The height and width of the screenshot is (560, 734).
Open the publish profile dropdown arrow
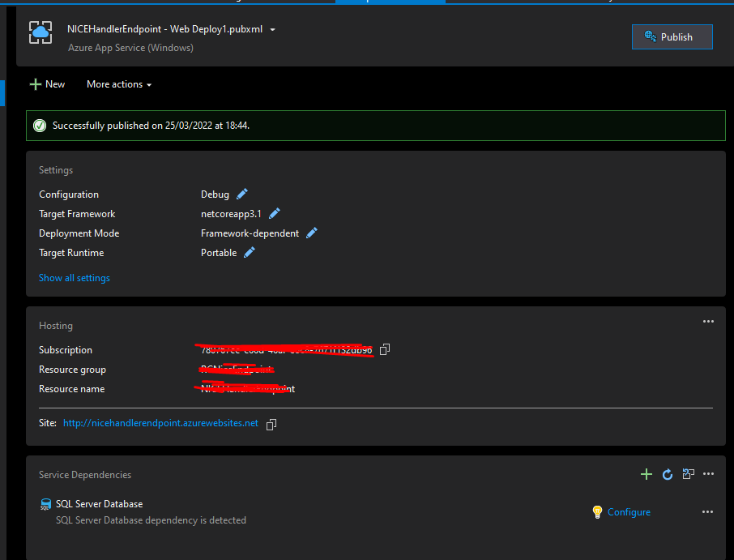pyautogui.click(x=272, y=29)
